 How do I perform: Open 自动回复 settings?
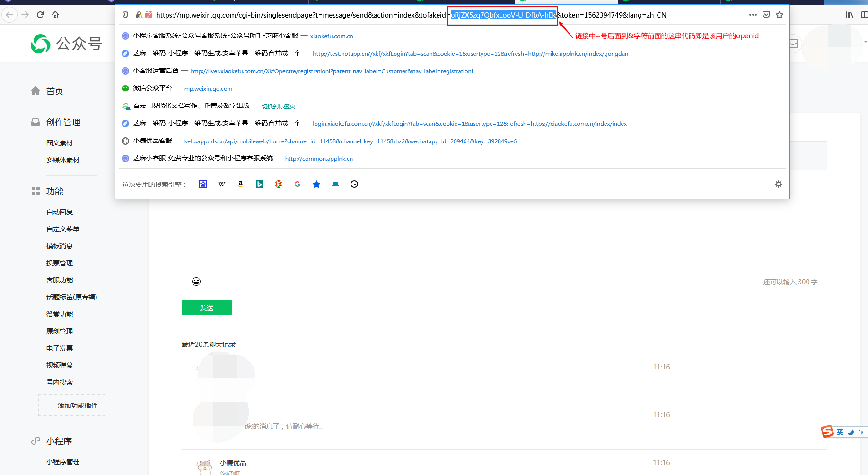tap(60, 212)
